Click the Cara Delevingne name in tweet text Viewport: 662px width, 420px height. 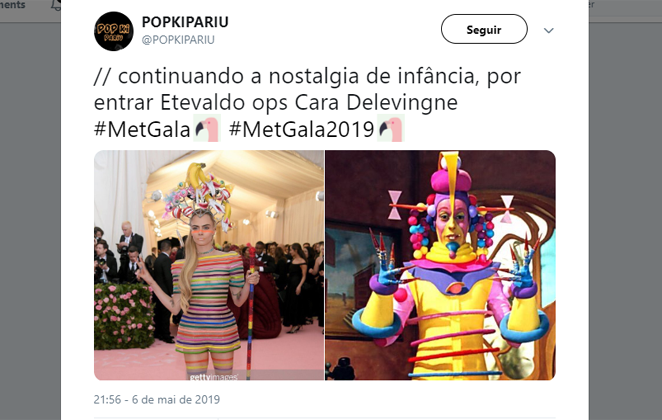coord(376,103)
